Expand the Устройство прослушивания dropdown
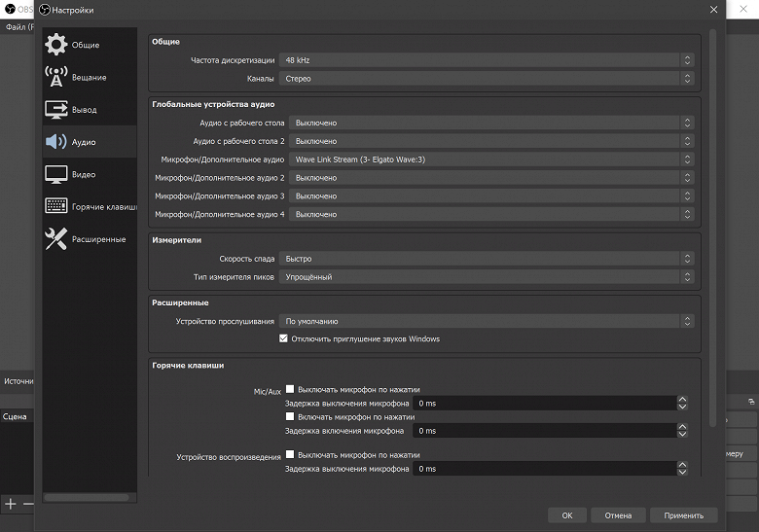The width and height of the screenshot is (759, 532). (487, 321)
